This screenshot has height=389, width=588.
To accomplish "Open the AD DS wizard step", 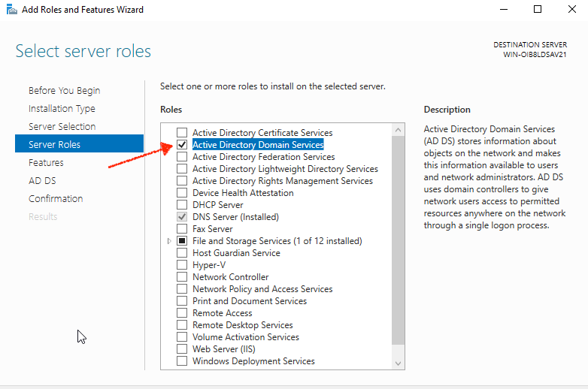I will pyautogui.click(x=42, y=181).
